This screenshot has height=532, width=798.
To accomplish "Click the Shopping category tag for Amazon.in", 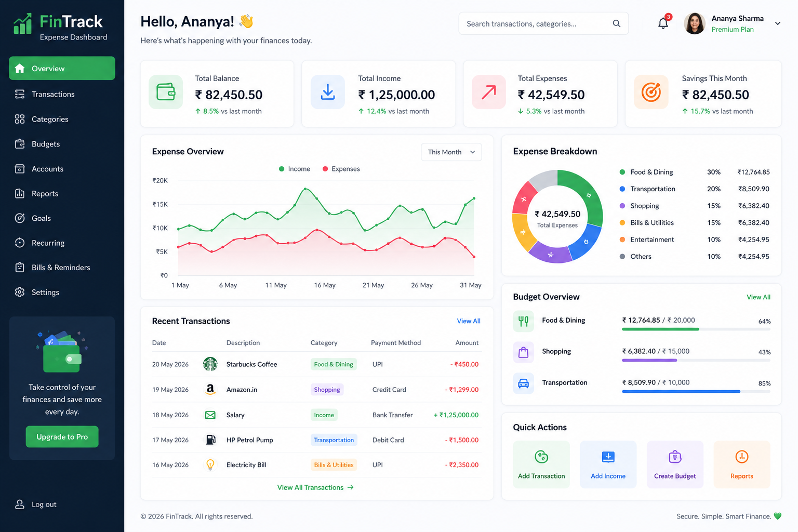I will (327, 389).
